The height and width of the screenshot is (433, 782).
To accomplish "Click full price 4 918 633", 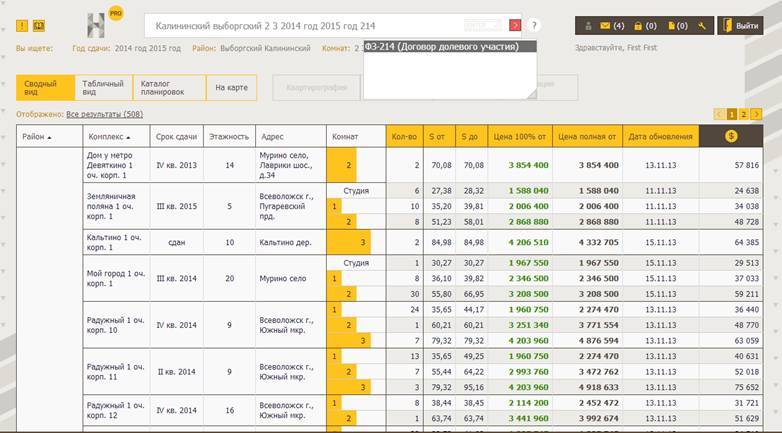I will click(598, 387).
